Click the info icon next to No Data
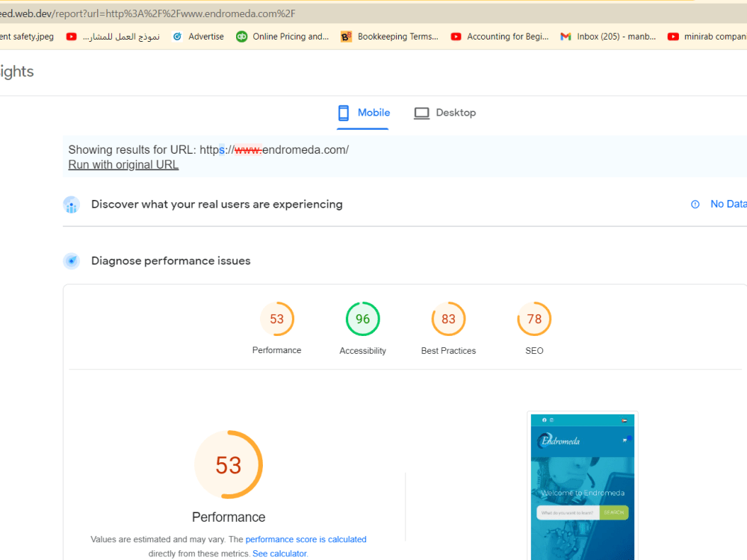747x560 pixels. pos(695,204)
